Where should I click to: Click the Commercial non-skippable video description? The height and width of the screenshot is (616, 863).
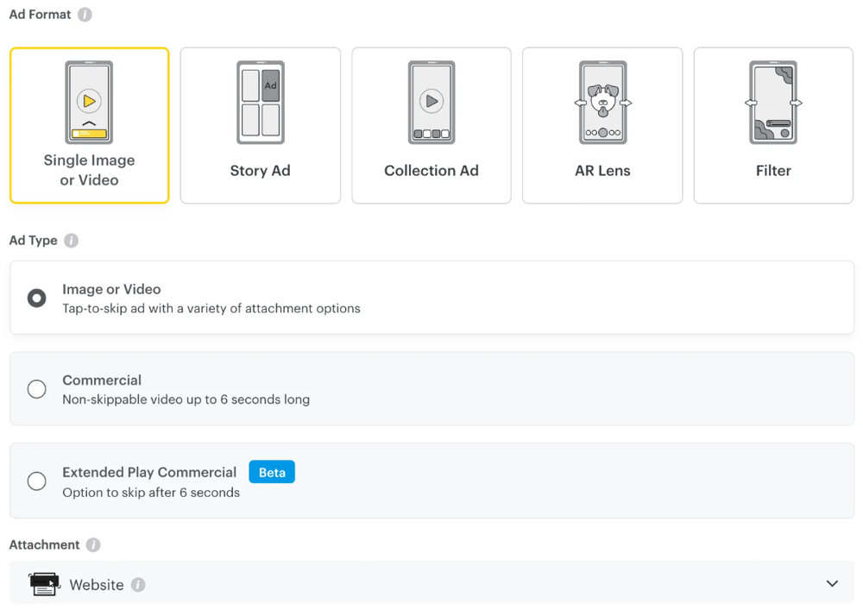pos(186,399)
